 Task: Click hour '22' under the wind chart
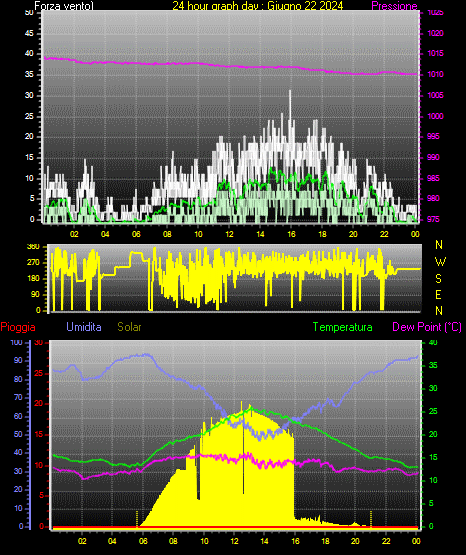coord(384,234)
